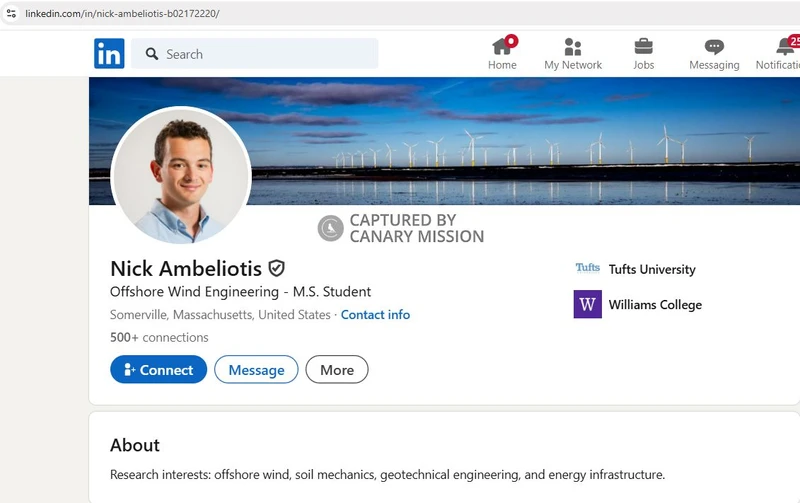Click the magnifier icon in search box

152,54
